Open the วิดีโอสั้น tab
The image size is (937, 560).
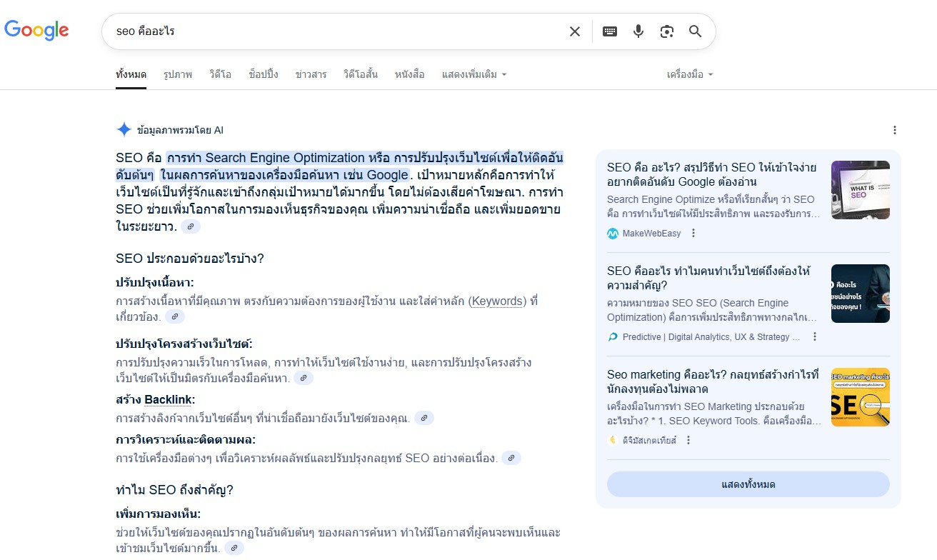361,74
